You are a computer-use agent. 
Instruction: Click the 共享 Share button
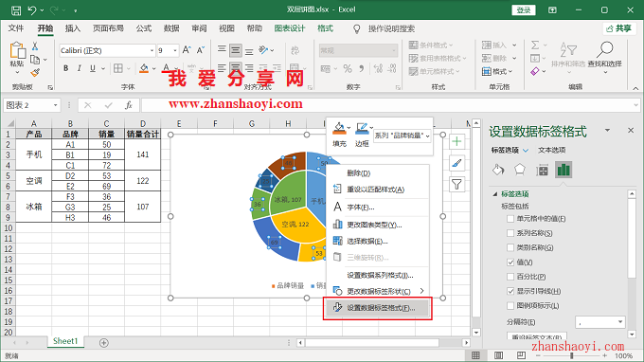pyautogui.click(x=619, y=28)
